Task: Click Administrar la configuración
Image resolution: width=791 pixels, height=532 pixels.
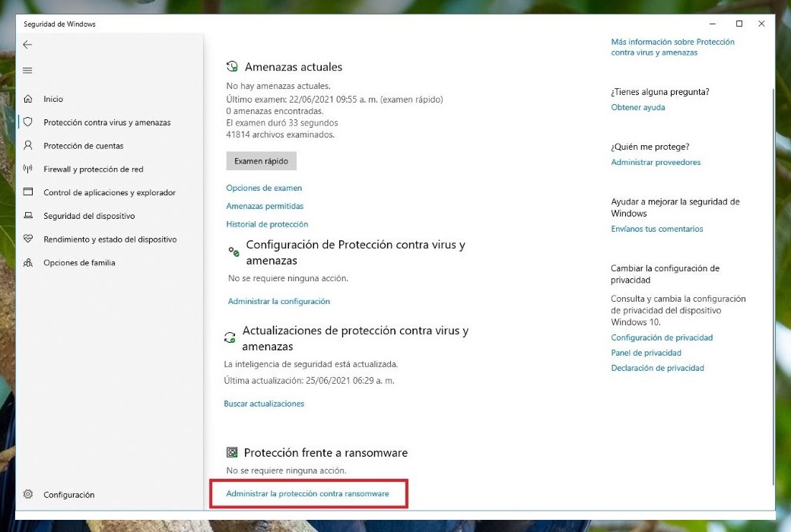Action: click(278, 301)
